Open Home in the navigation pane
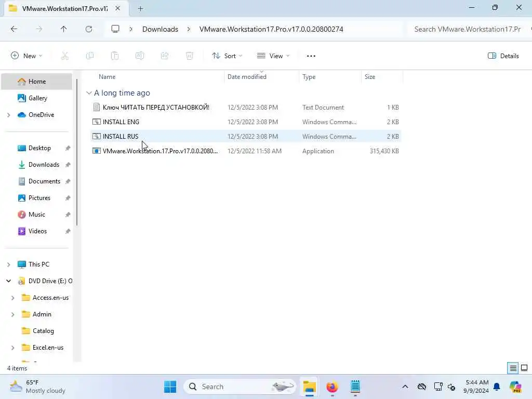532x399 pixels. pyautogui.click(x=37, y=82)
